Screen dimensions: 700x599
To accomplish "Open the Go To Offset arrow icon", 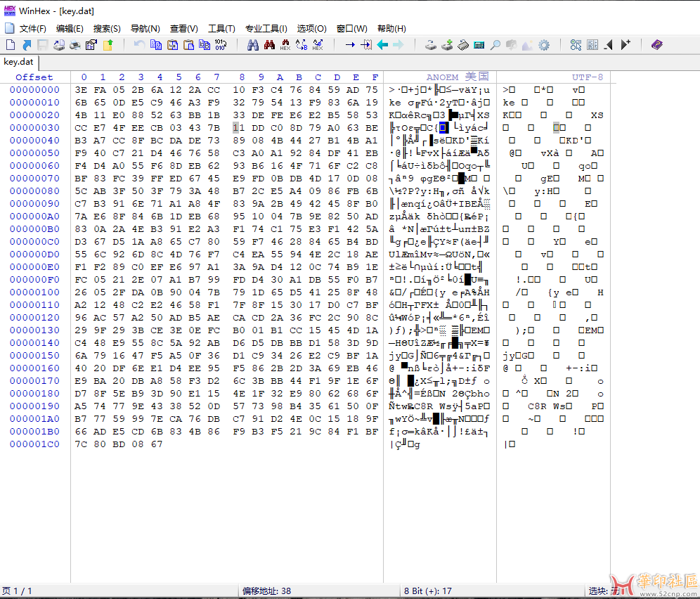I will coord(349,45).
